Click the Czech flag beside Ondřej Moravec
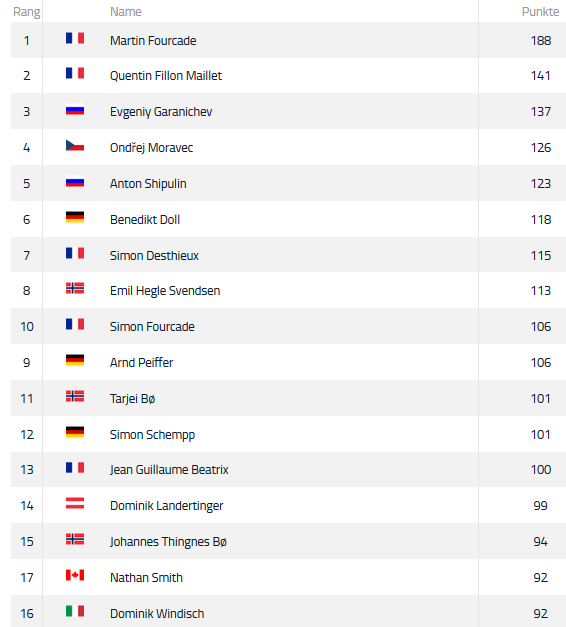566x627 pixels. coord(75,146)
